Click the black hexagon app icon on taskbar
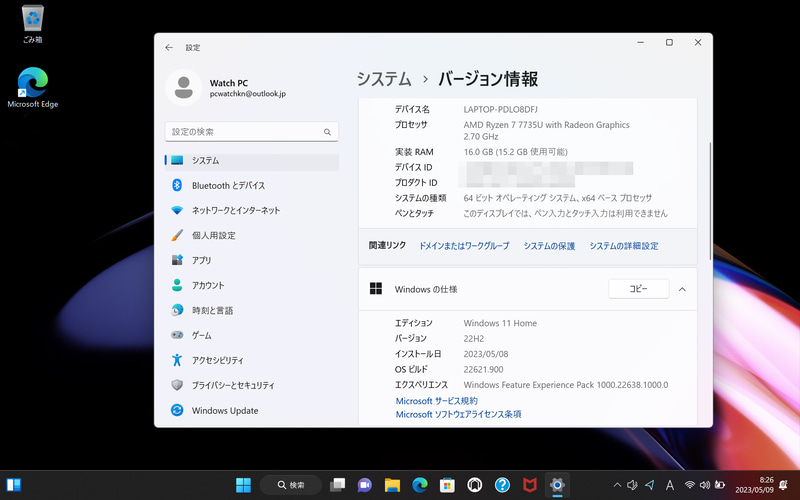Image resolution: width=800 pixels, height=500 pixels. click(475, 485)
